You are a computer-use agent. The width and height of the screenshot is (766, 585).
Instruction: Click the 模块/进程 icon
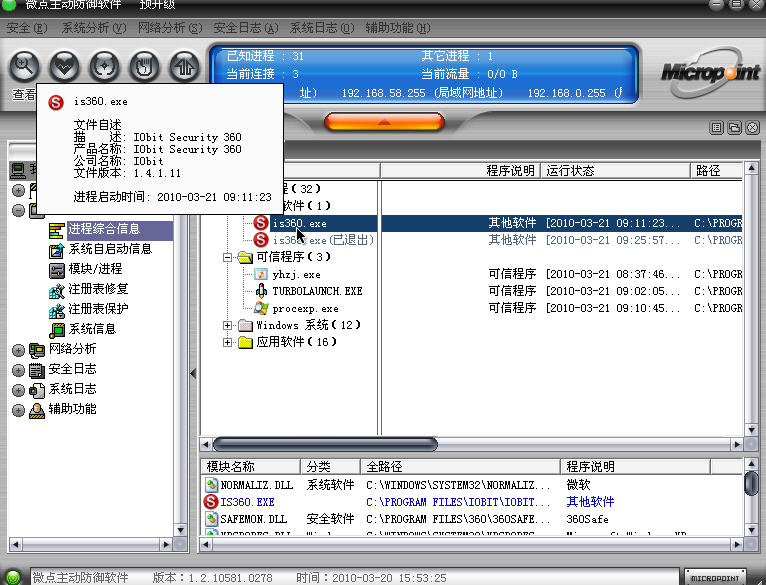57,270
